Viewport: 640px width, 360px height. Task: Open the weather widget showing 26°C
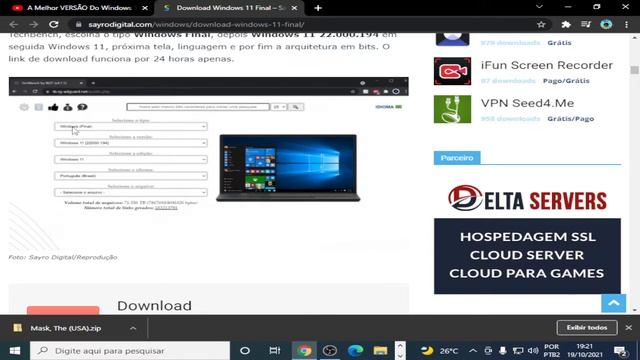coord(439,351)
